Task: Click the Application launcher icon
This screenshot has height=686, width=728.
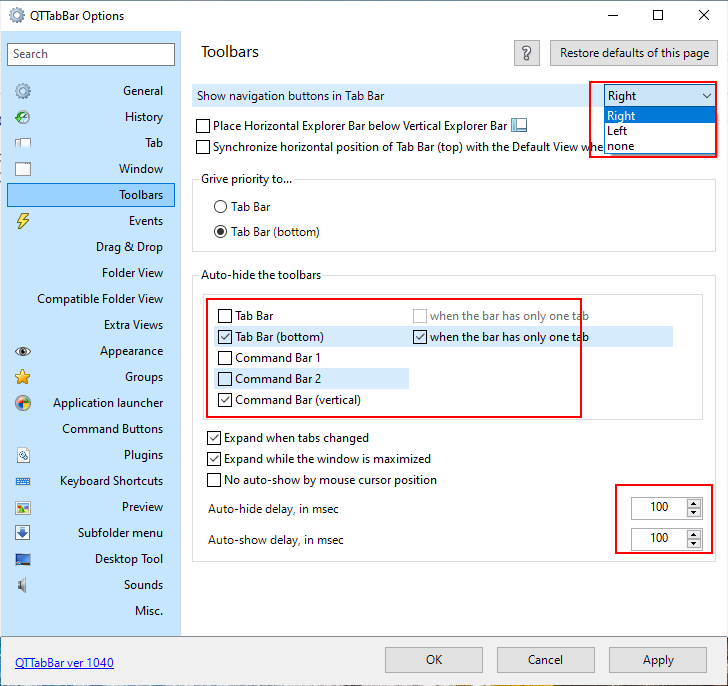Action: point(23,403)
